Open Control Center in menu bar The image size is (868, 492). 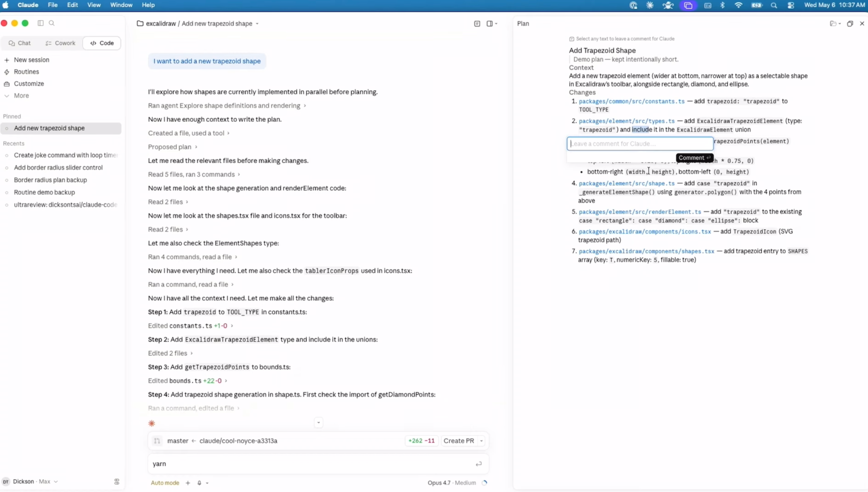(x=791, y=5)
